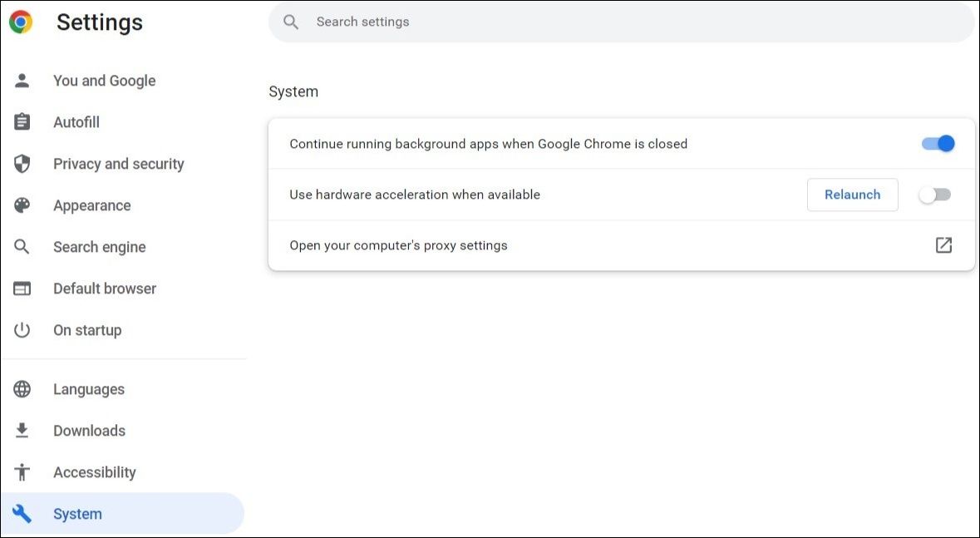This screenshot has width=980, height=538.
Task: Select the Downloads arrow icon
Action: tap(22, 430)
